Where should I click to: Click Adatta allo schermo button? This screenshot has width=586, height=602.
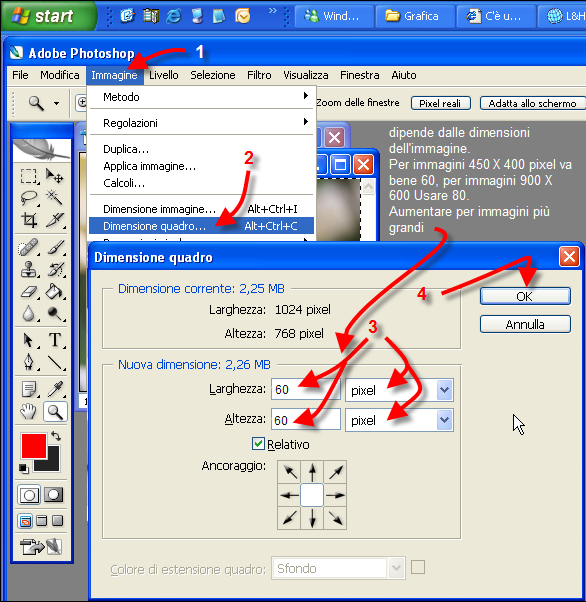[532, 103]
